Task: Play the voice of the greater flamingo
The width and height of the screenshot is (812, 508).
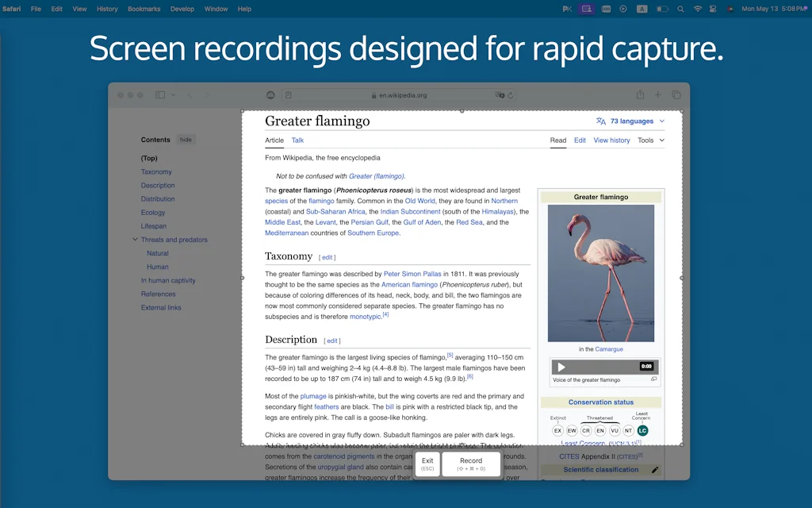Action: tap(561, 367)
